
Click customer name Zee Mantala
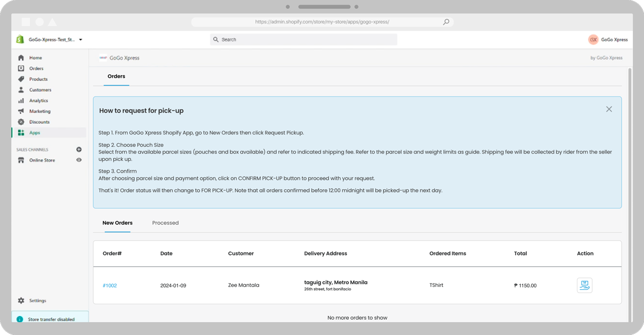click(244, 285)
